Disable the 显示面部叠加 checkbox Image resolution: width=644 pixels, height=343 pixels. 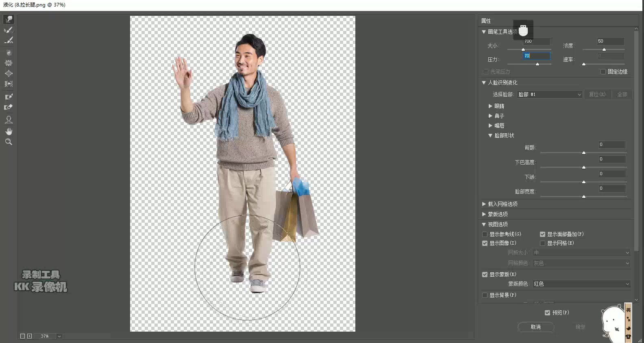[x=542, y=234]
